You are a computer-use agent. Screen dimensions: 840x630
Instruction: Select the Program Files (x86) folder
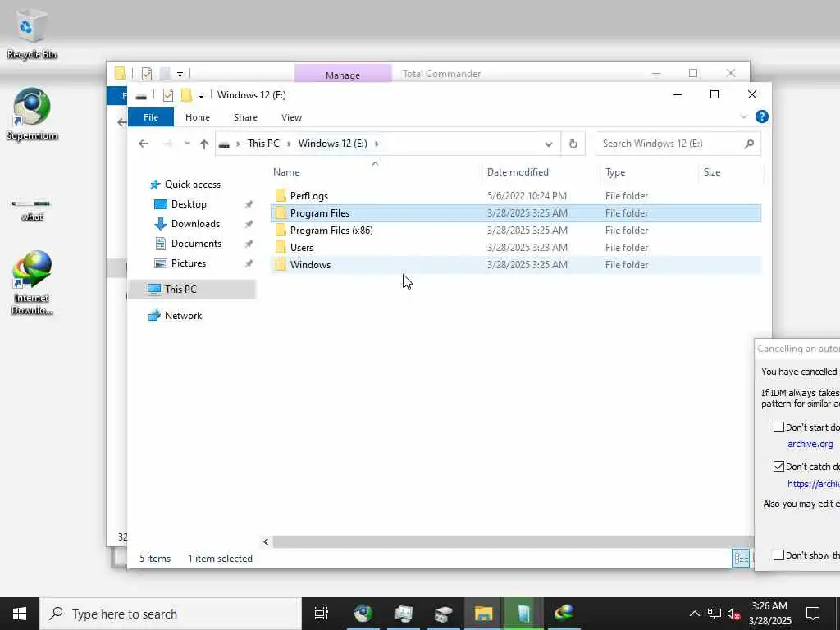coord(515,231)
